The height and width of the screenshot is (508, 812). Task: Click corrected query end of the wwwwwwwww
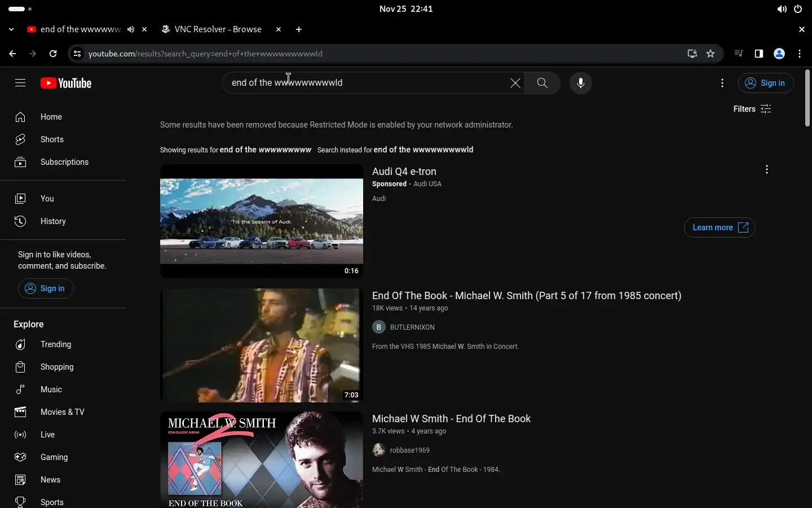point(266,150)
